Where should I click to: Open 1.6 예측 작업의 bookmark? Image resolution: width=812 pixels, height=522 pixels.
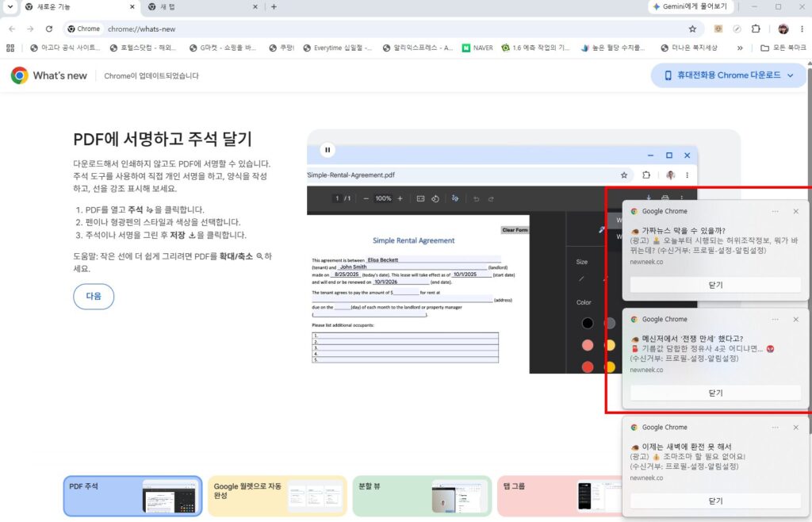point(535,48)
